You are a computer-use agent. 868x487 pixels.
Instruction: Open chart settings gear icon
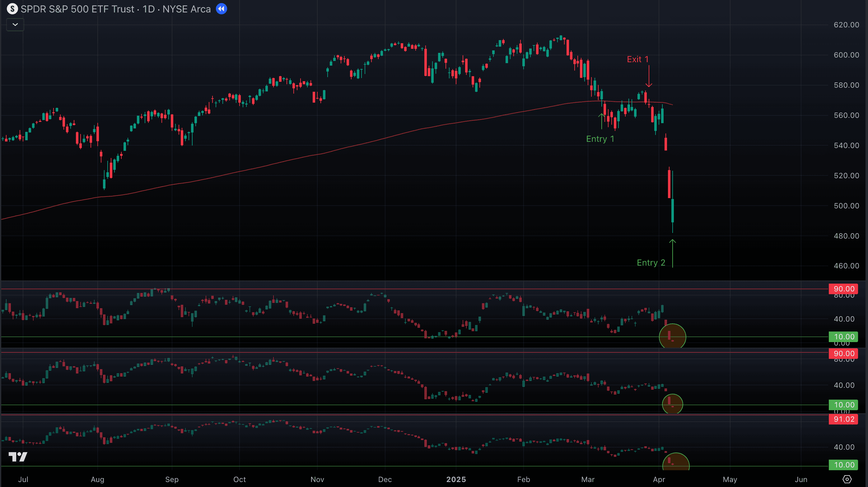847,479
